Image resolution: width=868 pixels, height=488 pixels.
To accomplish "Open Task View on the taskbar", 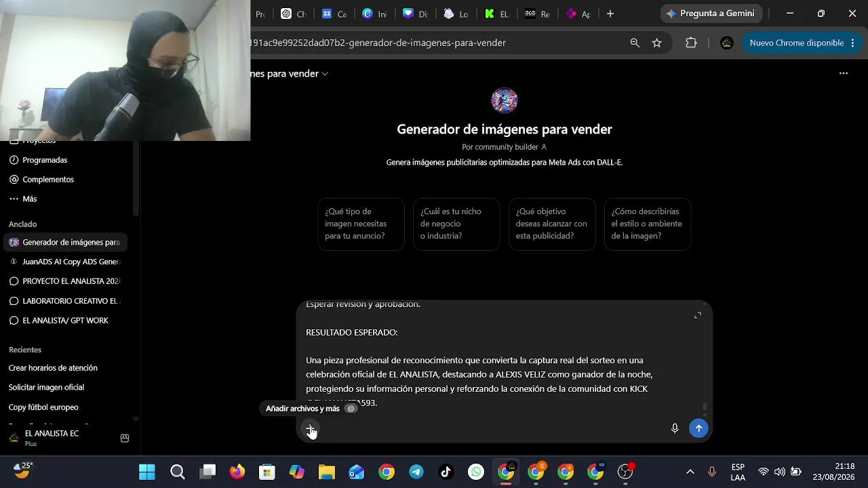I will click(208, 472).
